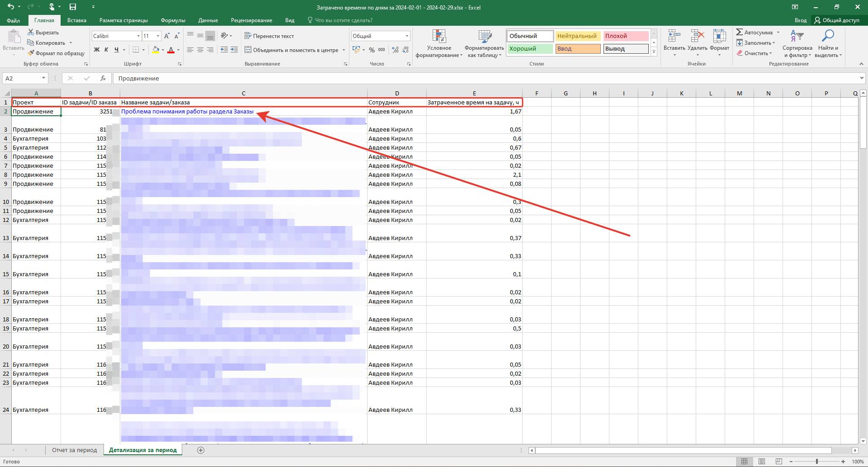Viewport: 868px width, 467px height.
Task: Toggle Wrap Text (Перенести текст)
Action: coord(269,36)
